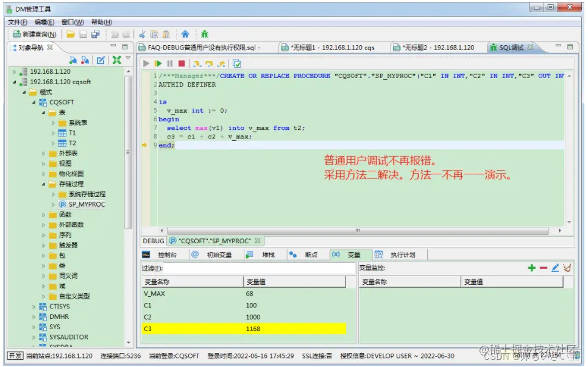Click the copy documents icon
Image resolution: width=588 pixels, height=367 pixels.
(x=154, y=35)
